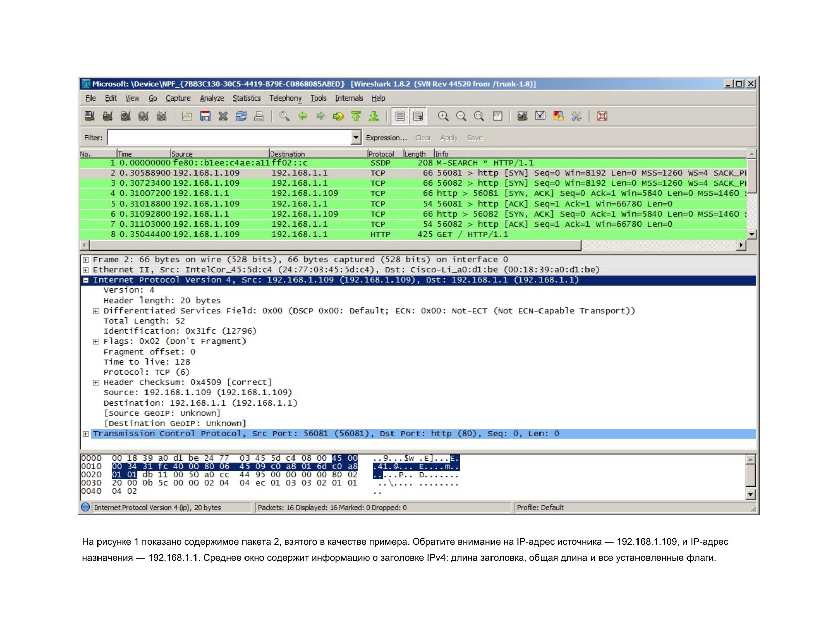This screenshot has width=834, height=644.
Task: Sort packet list by Protocol column
Action: pyautogui.click(x=385, y=154)
